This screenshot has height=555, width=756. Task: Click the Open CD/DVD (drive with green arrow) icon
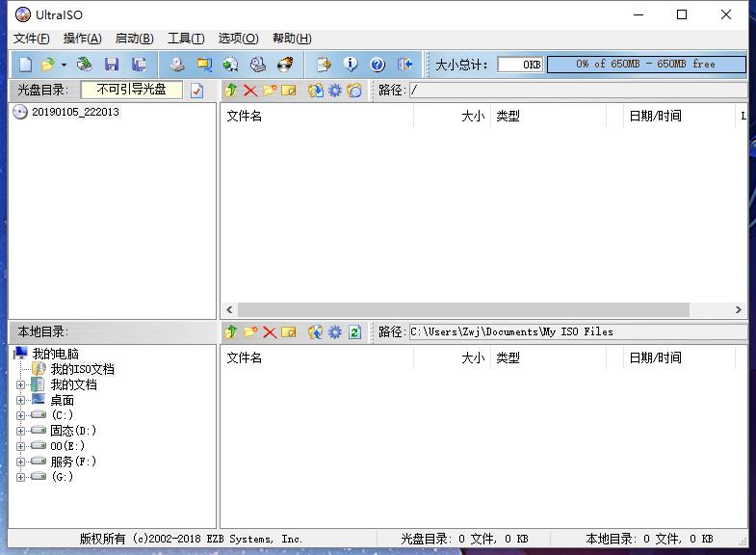pyautogui.click(x=85, y=65)
